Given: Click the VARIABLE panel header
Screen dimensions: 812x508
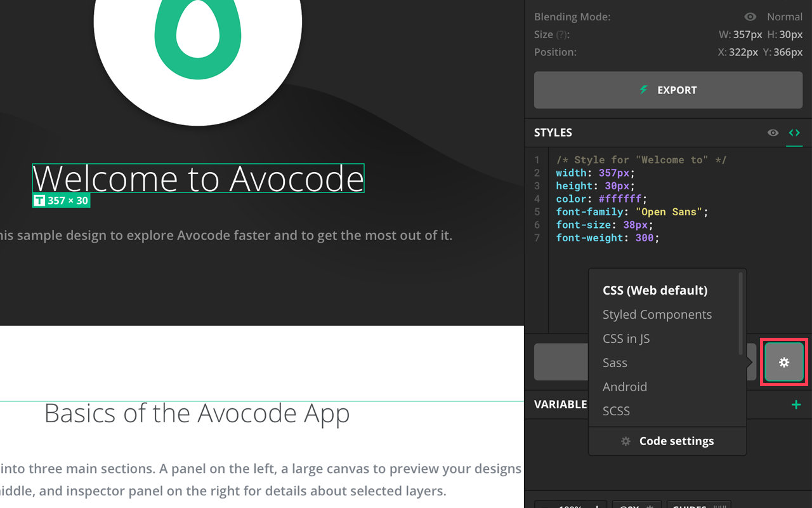Looking at the screenshot, I should click(561, 404).
